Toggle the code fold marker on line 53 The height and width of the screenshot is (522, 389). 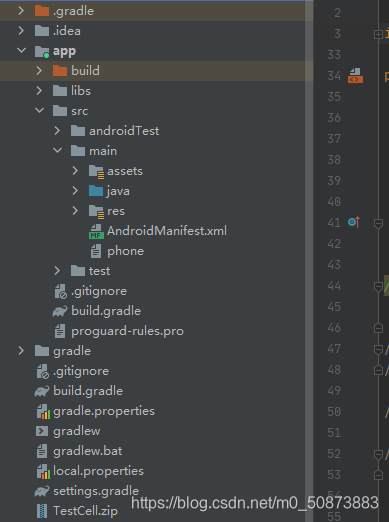378,475
